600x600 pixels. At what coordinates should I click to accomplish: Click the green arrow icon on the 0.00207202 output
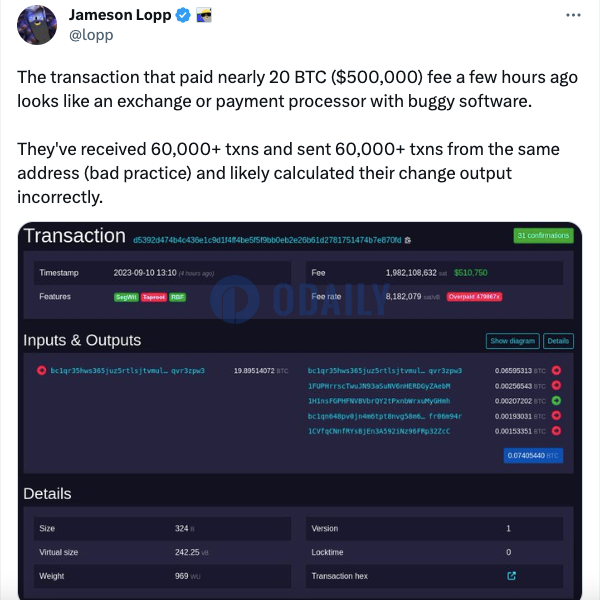556,401
